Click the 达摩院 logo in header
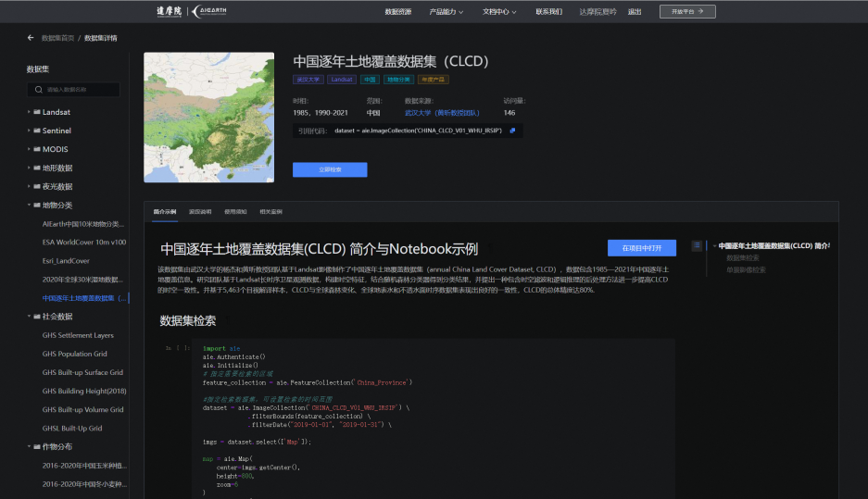The image size is (868, 499). point(169,11)
